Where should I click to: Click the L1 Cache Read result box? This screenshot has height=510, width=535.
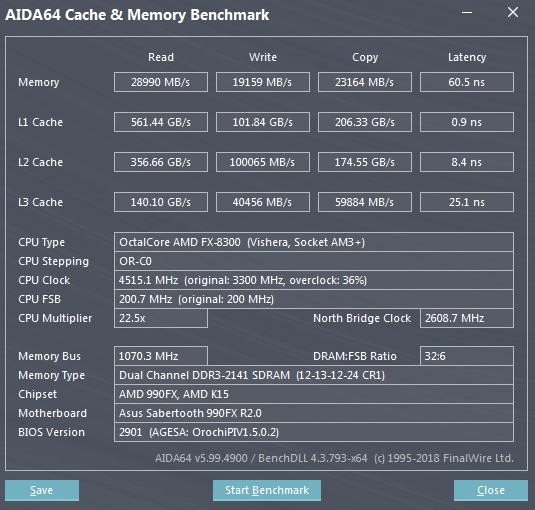tap(161, 122)
